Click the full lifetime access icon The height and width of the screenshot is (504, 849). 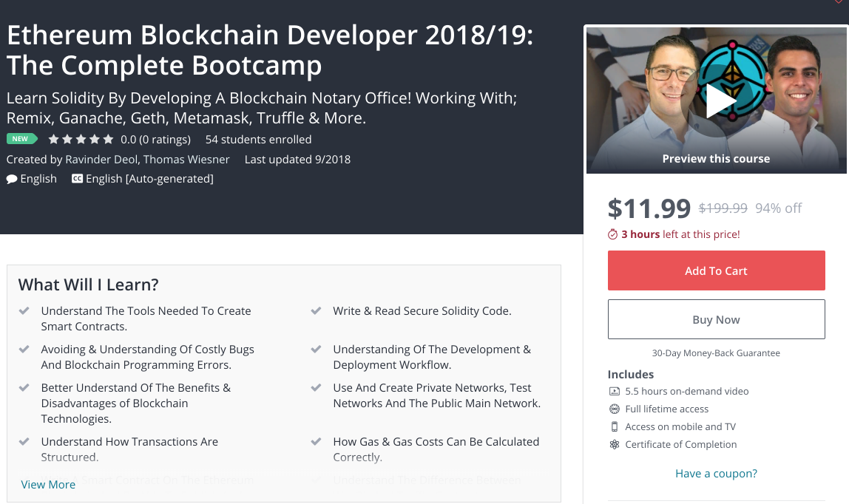pos(614,409)
